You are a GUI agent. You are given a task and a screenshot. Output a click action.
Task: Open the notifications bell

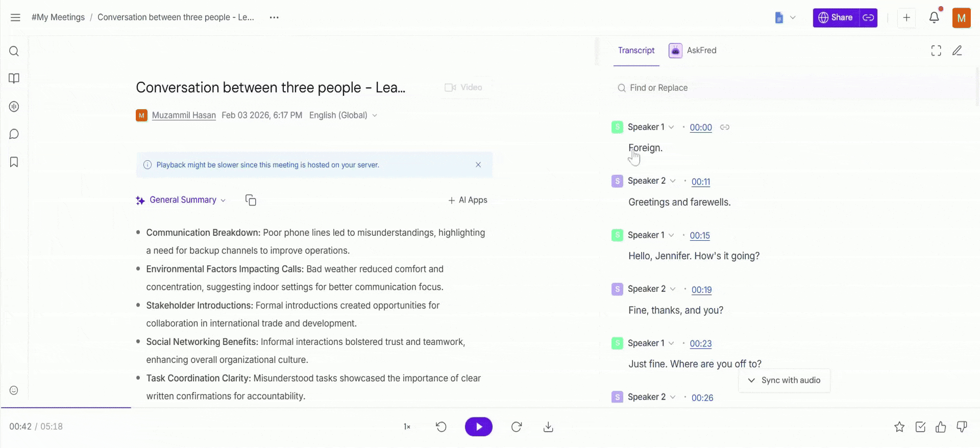[934, 17]
